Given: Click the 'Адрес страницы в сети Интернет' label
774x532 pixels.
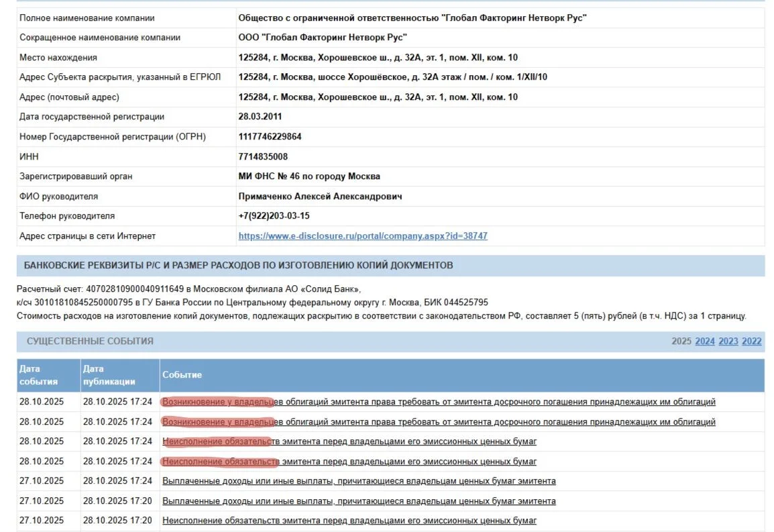Looking at the screenshot, I should pos(87,236).
